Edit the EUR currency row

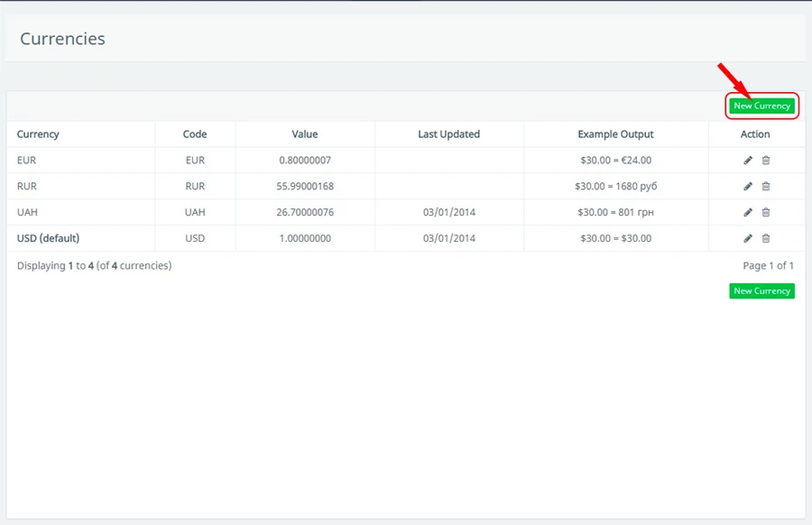(747, 161)
